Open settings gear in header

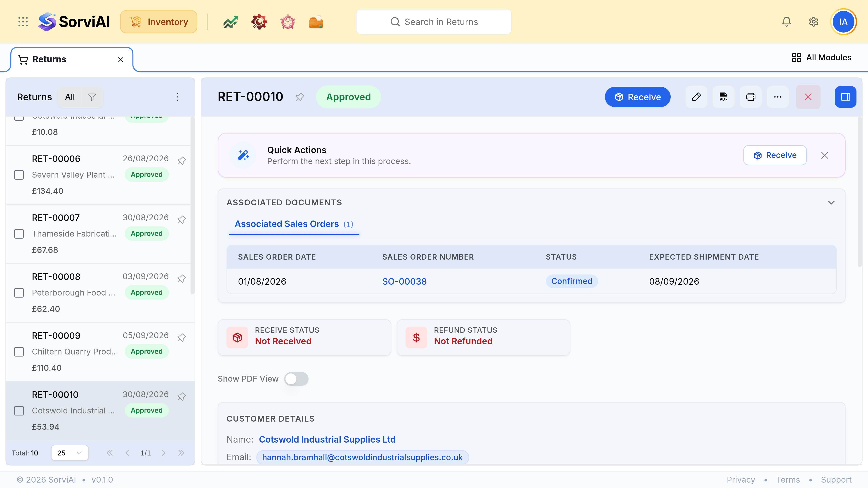click(814, 22)
